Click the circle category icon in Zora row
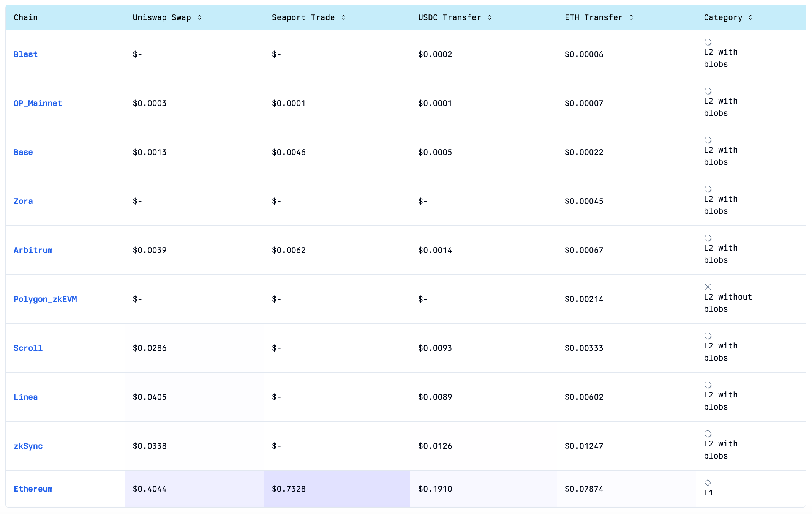The image size is (812, 514). tap(708, 189)
